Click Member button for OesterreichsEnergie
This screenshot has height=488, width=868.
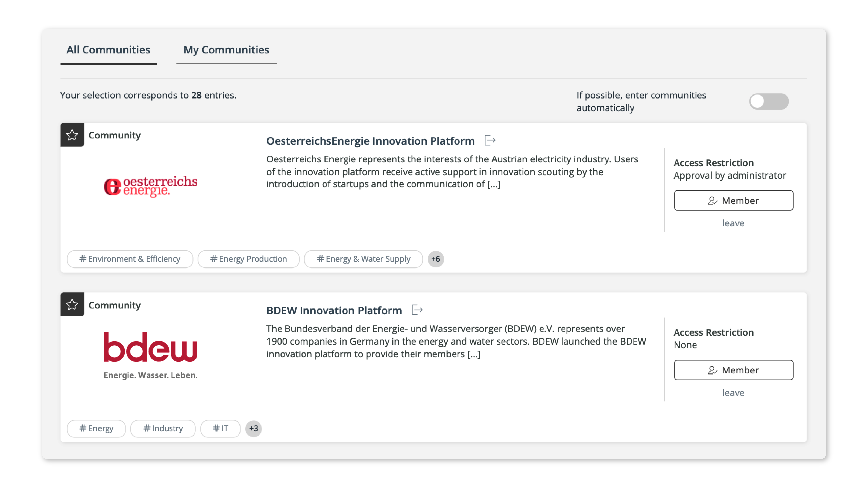(x=734, y=201)
